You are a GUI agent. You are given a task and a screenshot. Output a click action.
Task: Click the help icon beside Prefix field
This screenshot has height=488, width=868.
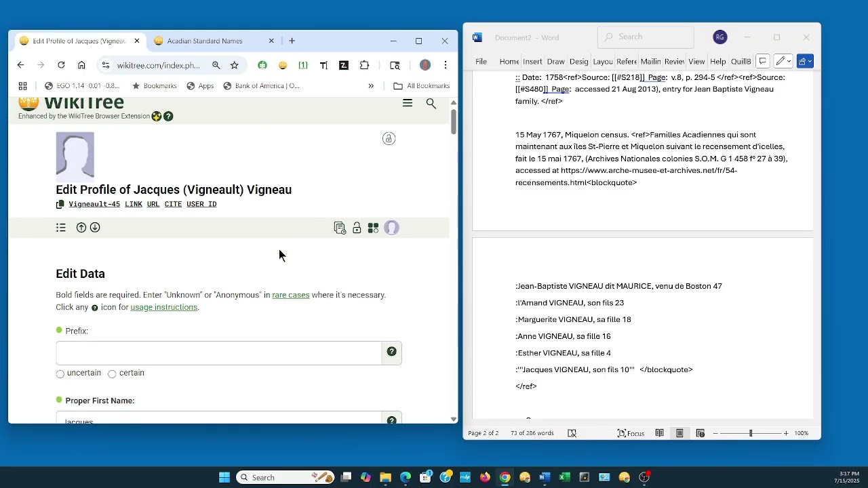click(392, 351)
